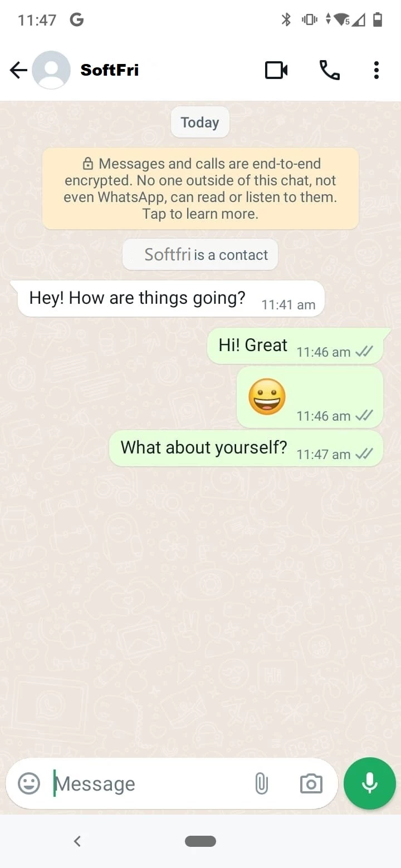Start a voice call using phone icon
401x868 pixels.
click(x=329, y=70)
